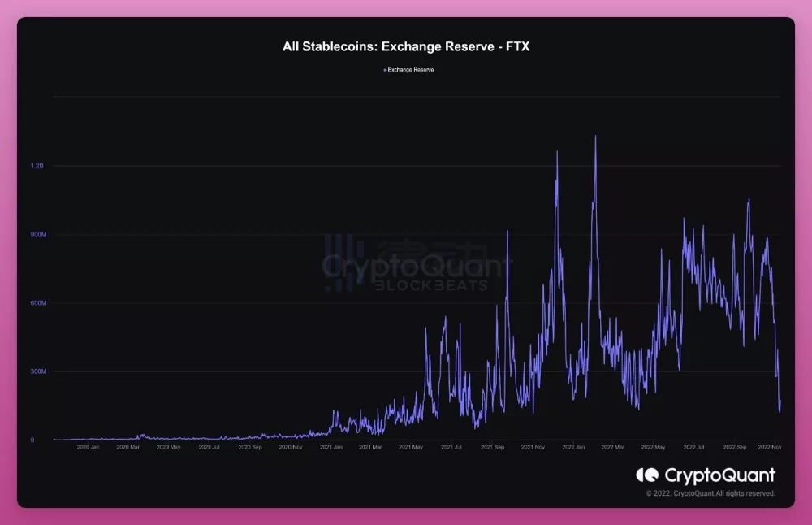The image size is (812, 525).
Task: Click the 2020 Nov x-axis label
Action: [291, 447]
